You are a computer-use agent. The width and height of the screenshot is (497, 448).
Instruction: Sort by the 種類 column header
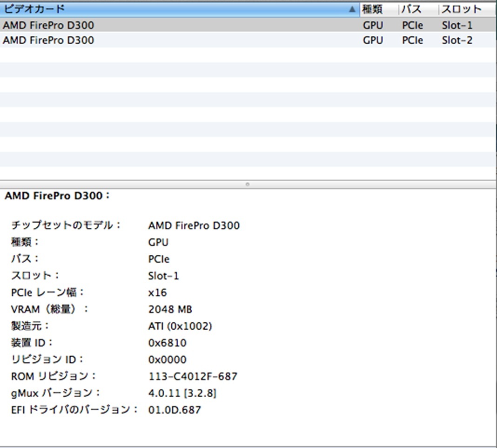(x=379, y=9)
